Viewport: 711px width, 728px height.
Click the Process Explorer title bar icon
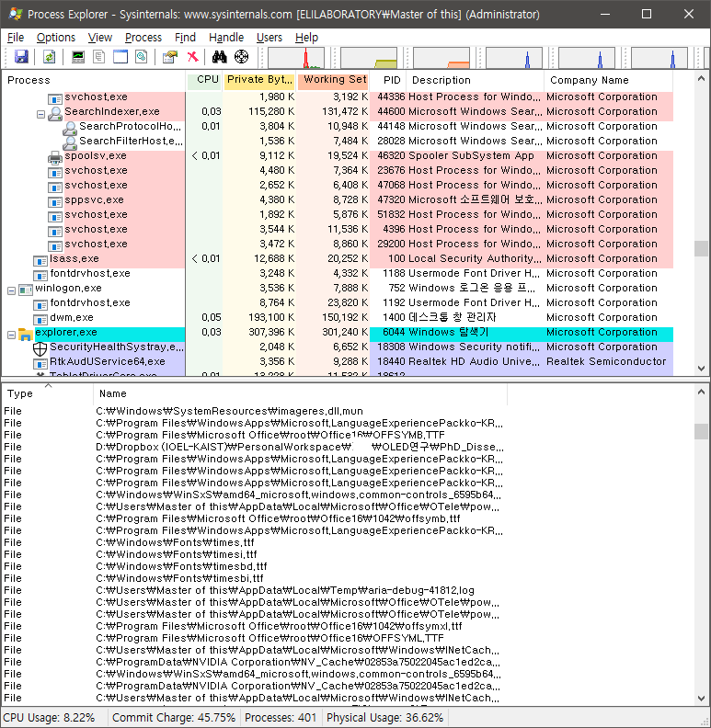[x=16, y=14]
